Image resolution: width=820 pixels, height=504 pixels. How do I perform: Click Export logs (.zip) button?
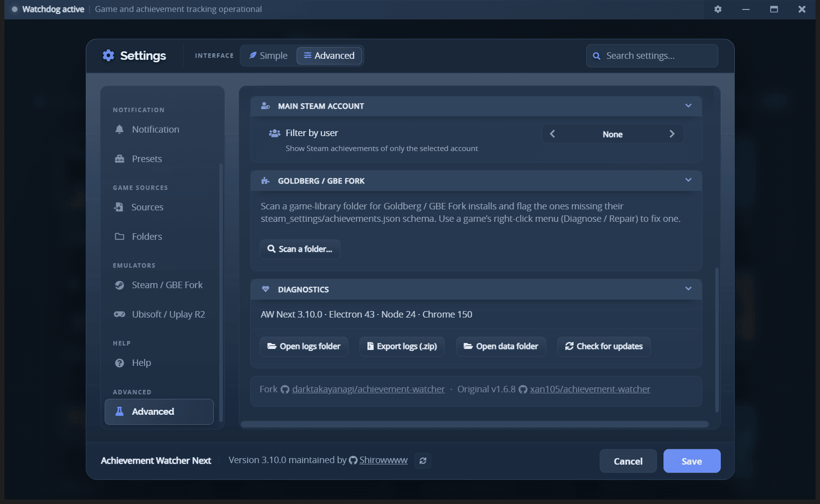(402, 346)
